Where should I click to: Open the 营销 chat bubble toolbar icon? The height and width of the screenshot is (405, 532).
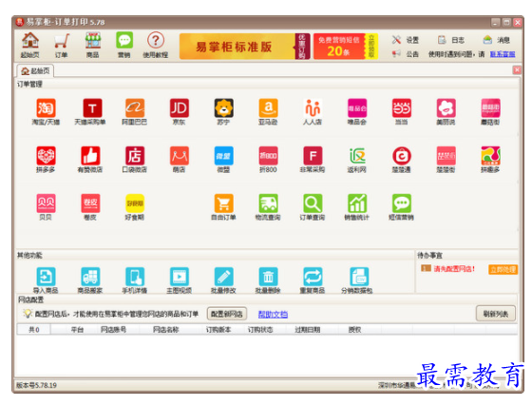point(124,45)
